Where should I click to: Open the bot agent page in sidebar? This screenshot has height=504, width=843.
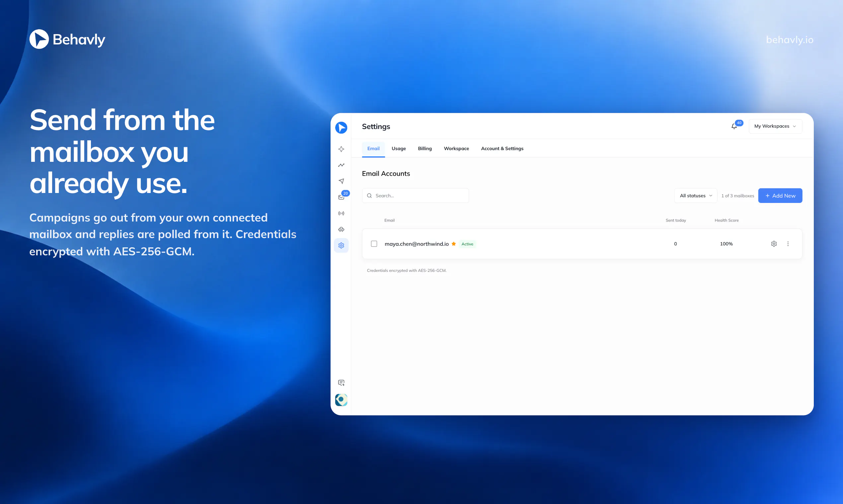(x=341, y=229)
